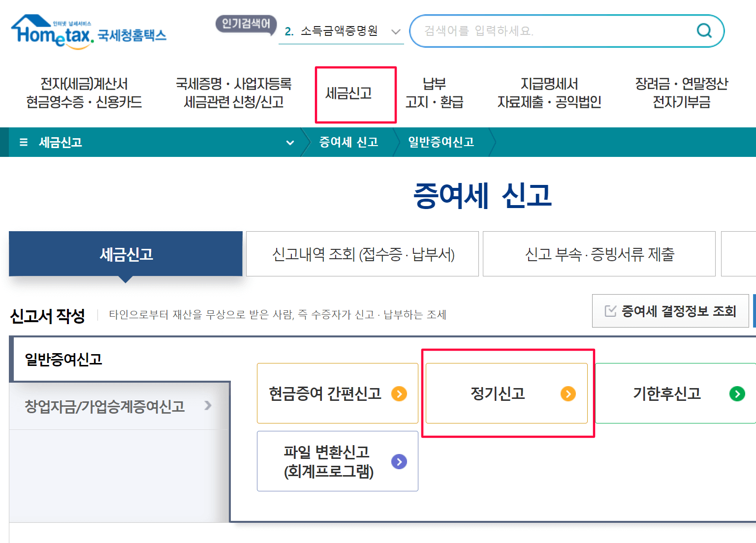This screenshot has height=543, width=756.
Task: Expand 창업자금/가업승계증여신고 chevron
Action: [x=208, y=406]
